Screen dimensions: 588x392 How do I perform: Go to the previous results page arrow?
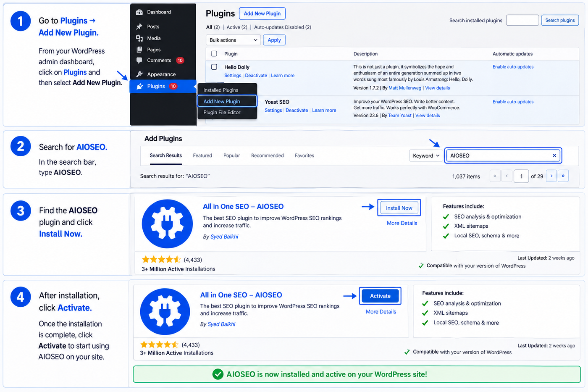click(507, 176)
